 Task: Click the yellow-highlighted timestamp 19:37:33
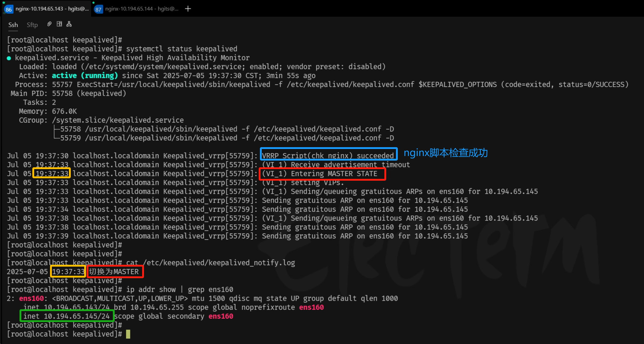pos(51,173)
